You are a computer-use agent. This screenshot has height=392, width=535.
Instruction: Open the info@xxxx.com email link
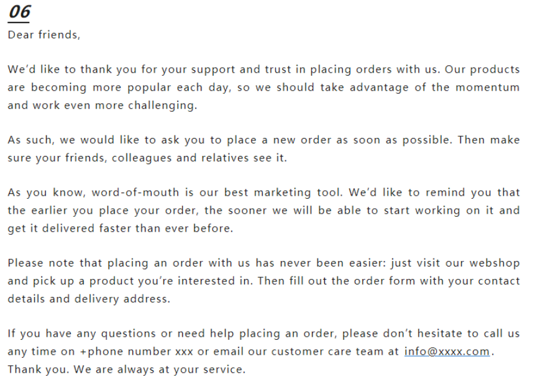point(447,352)
